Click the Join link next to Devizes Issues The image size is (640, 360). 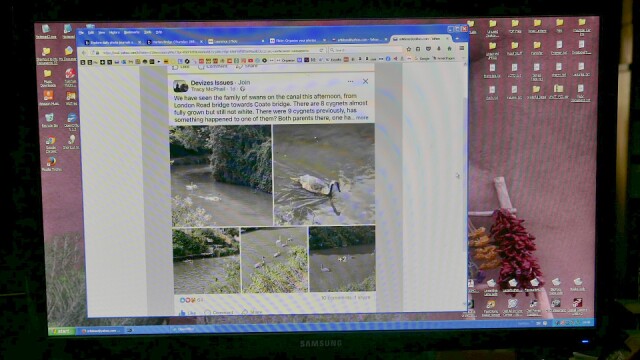pos(244,82)
